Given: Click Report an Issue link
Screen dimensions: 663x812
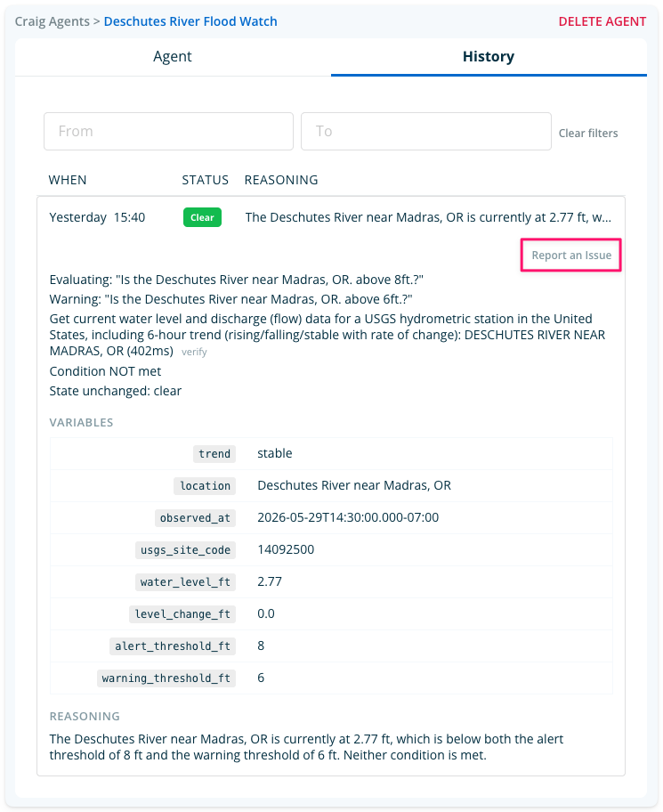Looking at the screenshot, I should [x=571, y=256].
